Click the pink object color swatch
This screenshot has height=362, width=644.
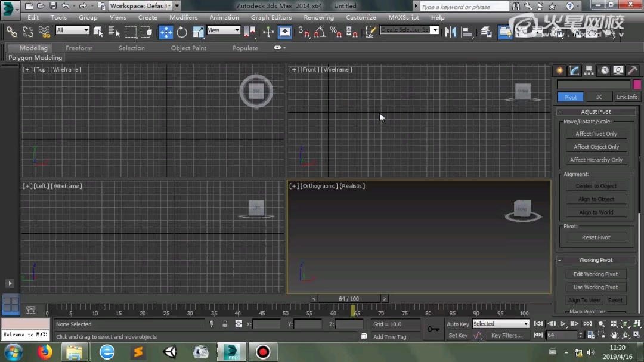coord(637,85)
